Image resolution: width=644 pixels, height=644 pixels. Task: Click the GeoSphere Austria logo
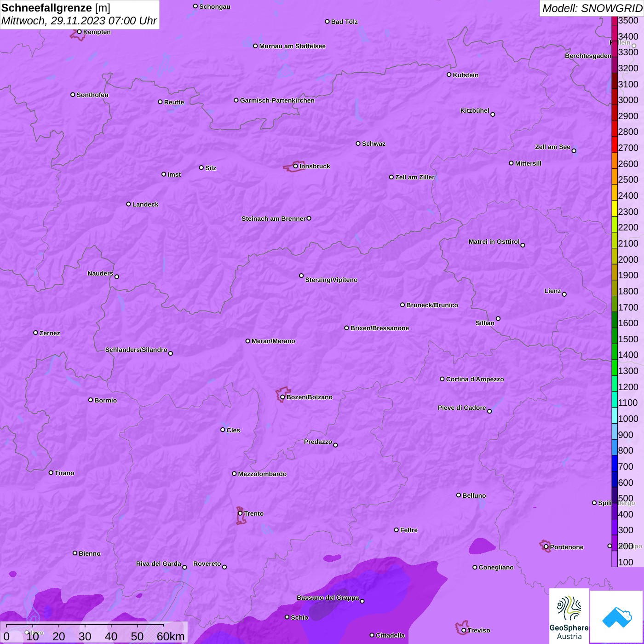[x=569, y=617]
